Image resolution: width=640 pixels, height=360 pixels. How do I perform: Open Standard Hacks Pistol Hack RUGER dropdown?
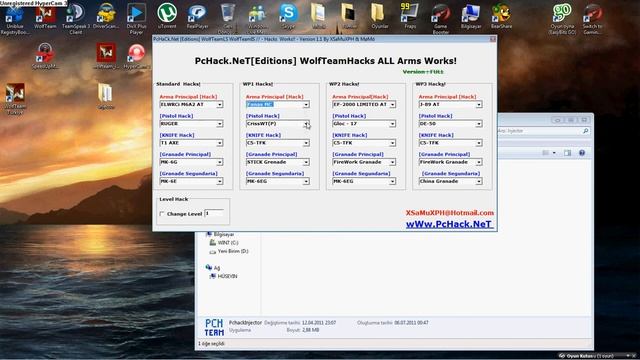[x=220, y=124]
